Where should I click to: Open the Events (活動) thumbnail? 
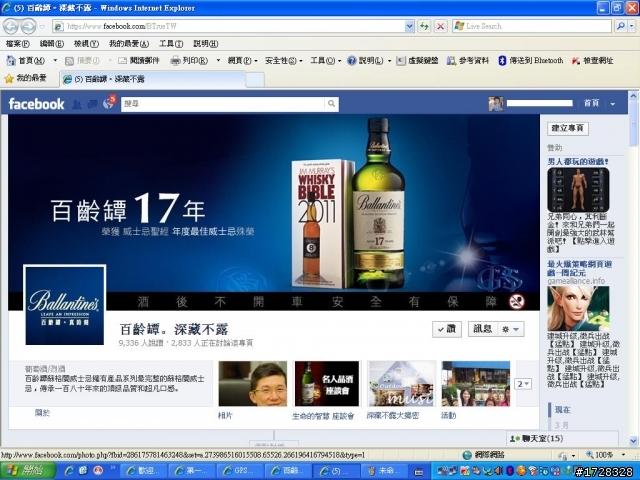pyautogui.click(x=476, y=384)
